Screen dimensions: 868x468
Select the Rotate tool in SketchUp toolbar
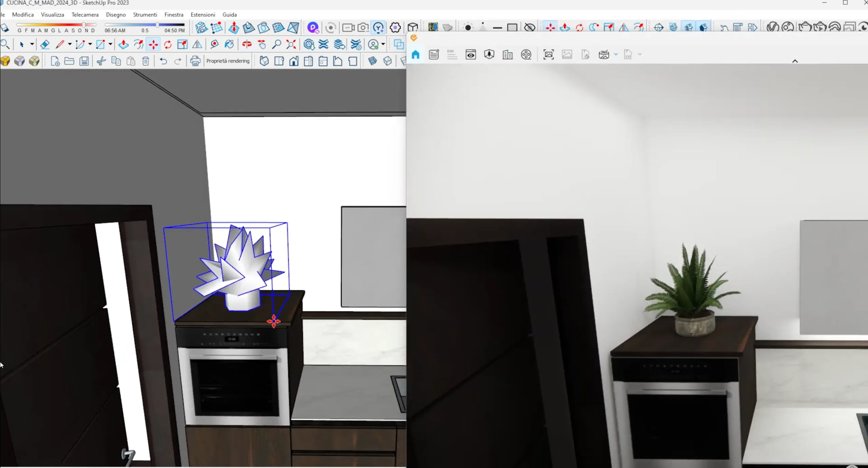pyautogui.click(x=168, y=44)
